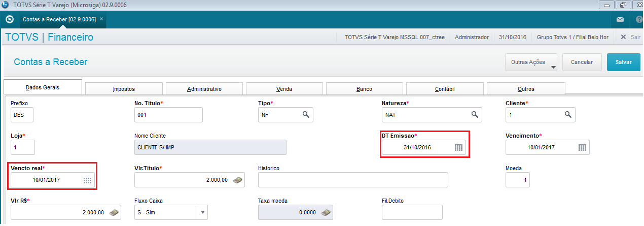
Task: Switch to the Contábil tab
Action: pos(445,89)
